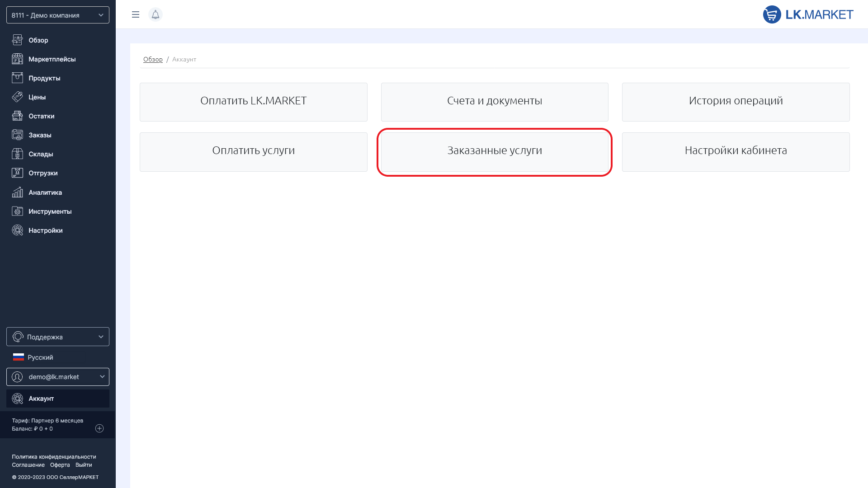868x488 pixels.
Task: Click the Склады warehouse icon
Action: [x=17, y=154]
